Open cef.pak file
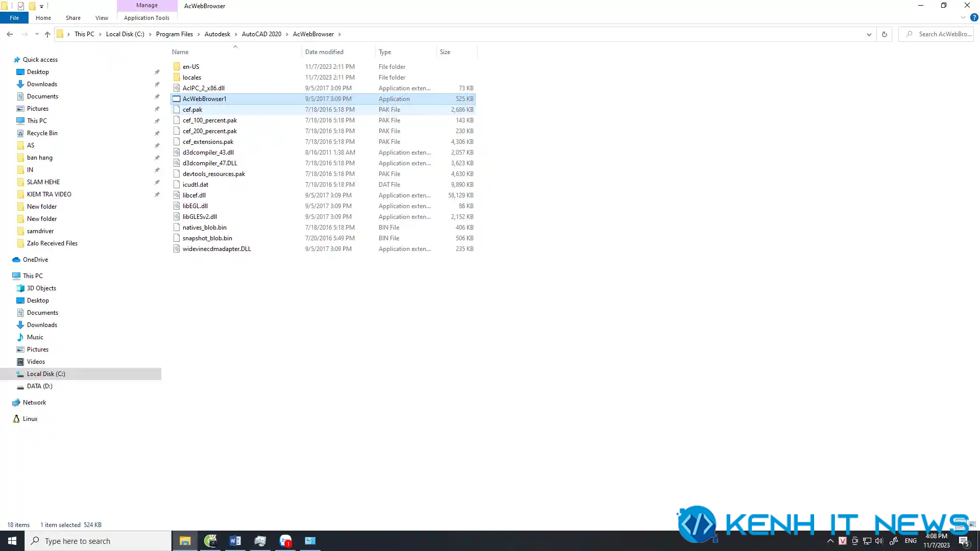This screenshot has width=980, height=551. pos(192,109)
